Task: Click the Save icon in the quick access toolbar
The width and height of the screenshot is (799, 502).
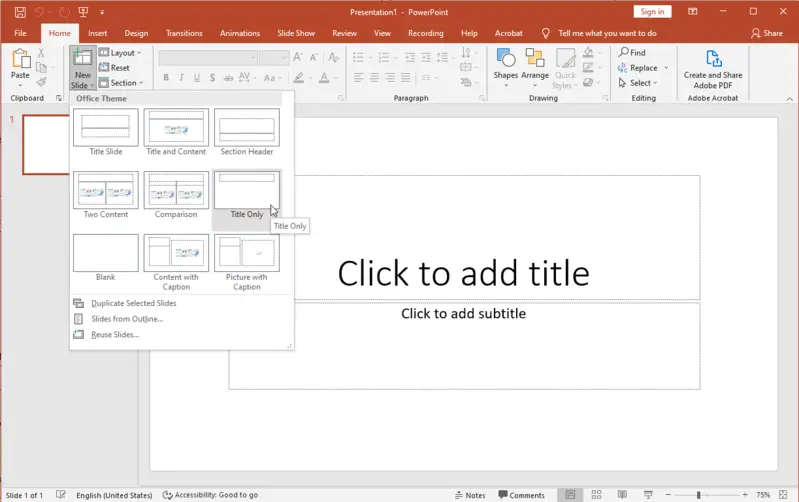Action: pyautogui.click(x=20, y=12)
